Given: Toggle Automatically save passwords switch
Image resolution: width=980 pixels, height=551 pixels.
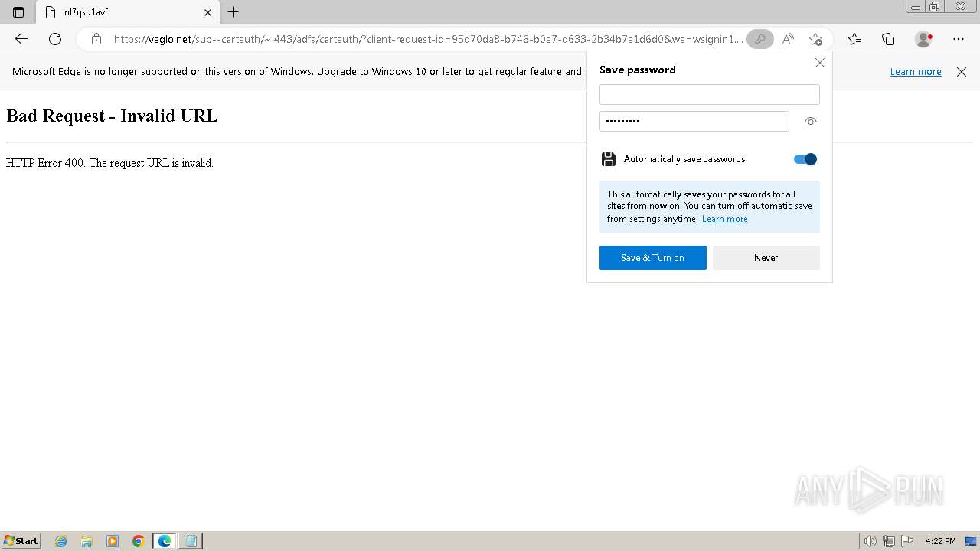Looking at the screenshot, I should tap(805, 159).
